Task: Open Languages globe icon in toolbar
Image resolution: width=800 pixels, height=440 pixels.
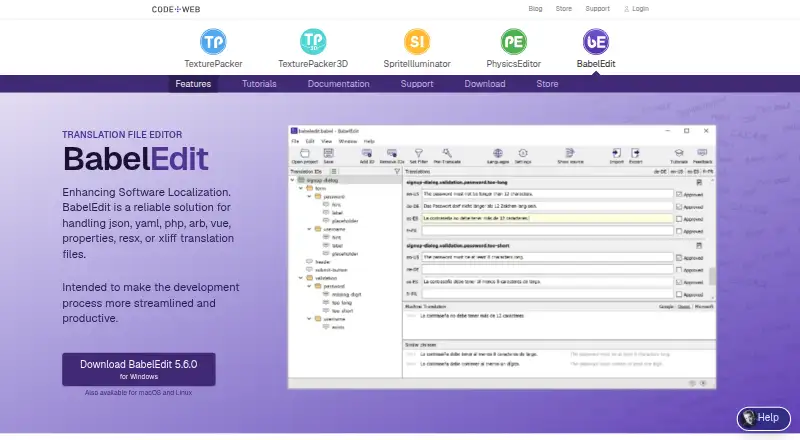Action: tap(497, 153)
